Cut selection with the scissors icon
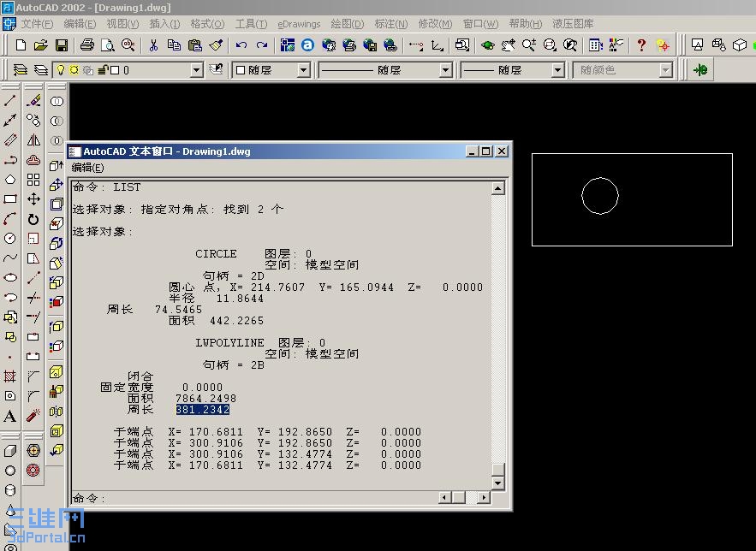This screenshot has width=756, height=551. pyautogui.click(x=153, y=45)
